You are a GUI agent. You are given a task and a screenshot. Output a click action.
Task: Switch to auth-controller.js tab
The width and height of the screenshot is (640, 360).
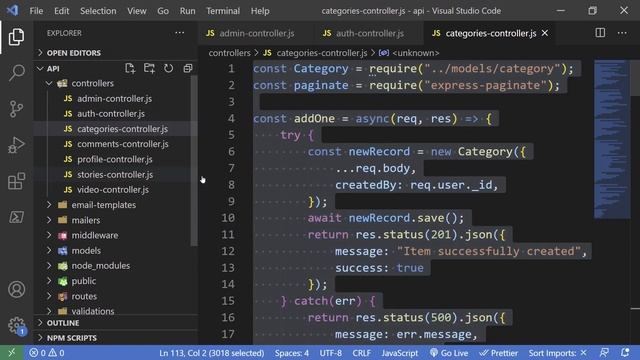(x=370, y=33)
